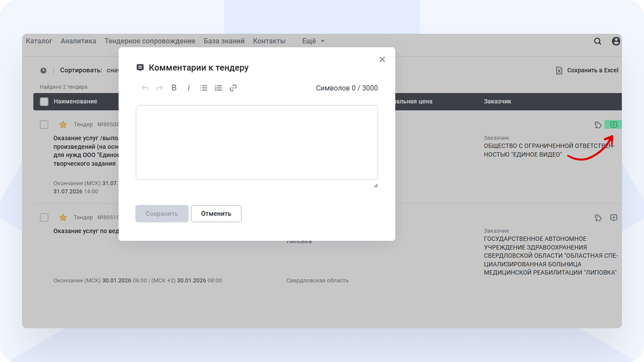The width and height of the screenshot is (644, 362).
Task: Open tender title 'Оказание услуг по вед'
Action: (x=86, y=231)
